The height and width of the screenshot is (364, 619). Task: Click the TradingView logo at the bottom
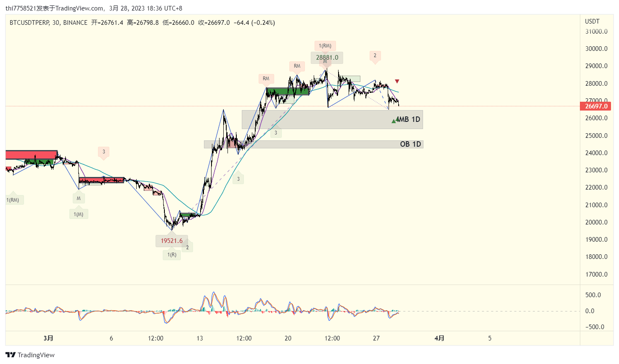[x=30, y=355]
